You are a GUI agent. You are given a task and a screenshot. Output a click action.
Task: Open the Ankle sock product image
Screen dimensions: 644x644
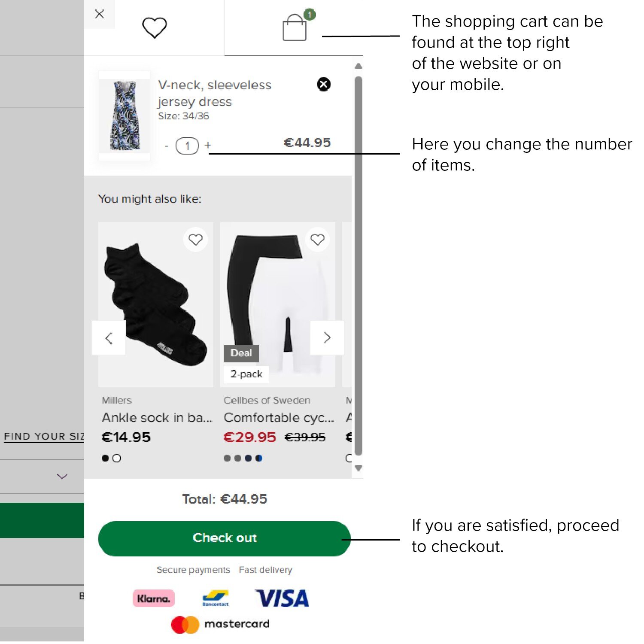pyautogui.click(x=156, y=304)
